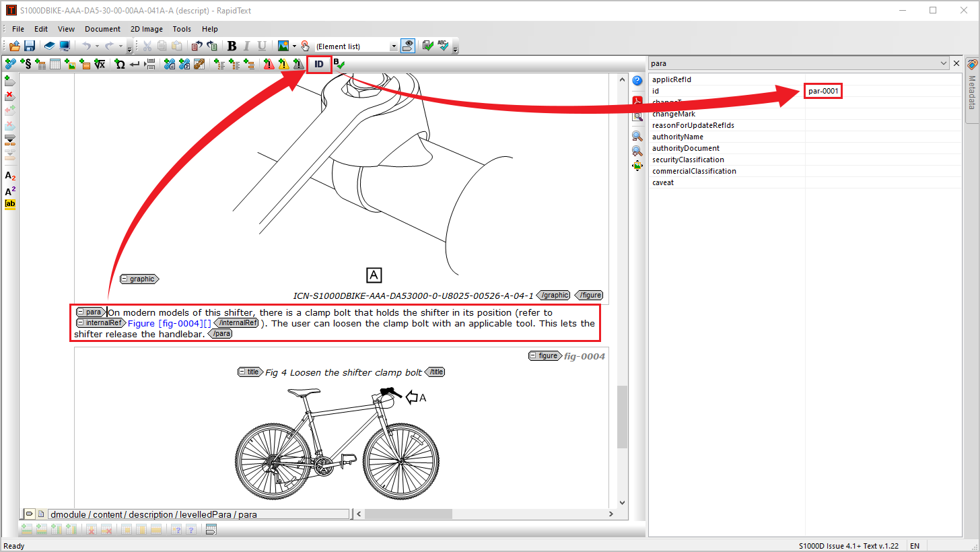
Task: Open the Element list dropdown
Action: click(x=394, y=46)
